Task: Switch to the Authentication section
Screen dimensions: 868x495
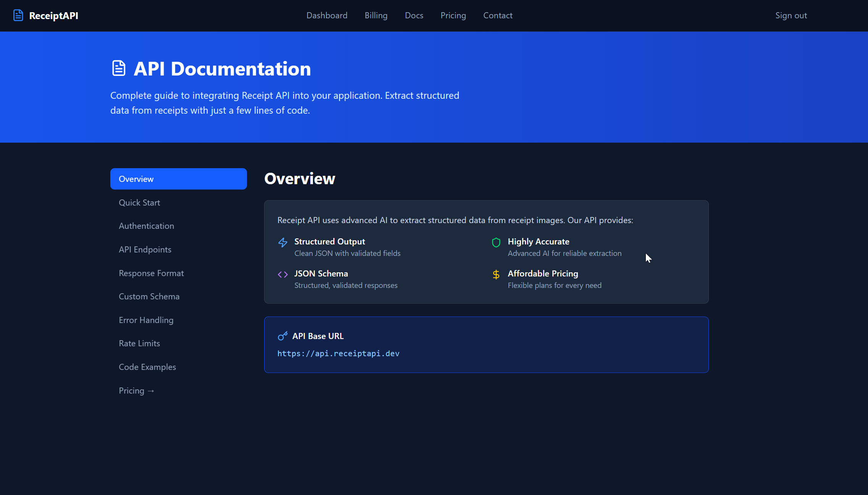Action: 146,226
